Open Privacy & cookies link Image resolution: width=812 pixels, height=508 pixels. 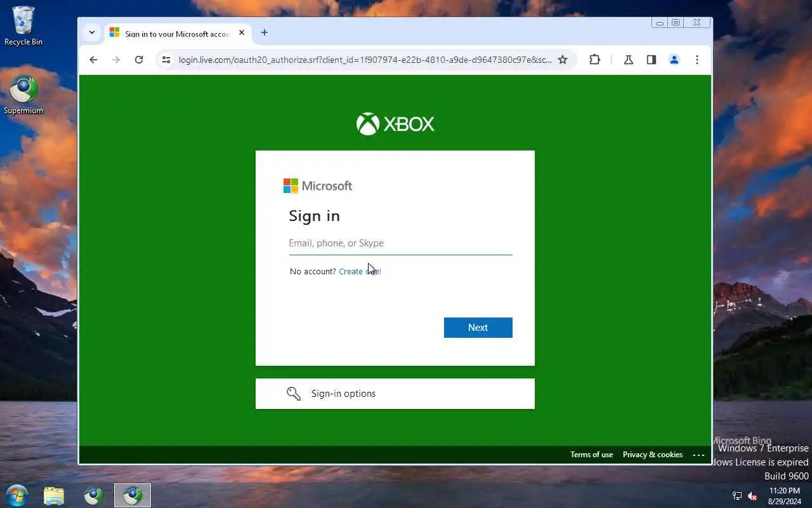(x=653, y=455)
